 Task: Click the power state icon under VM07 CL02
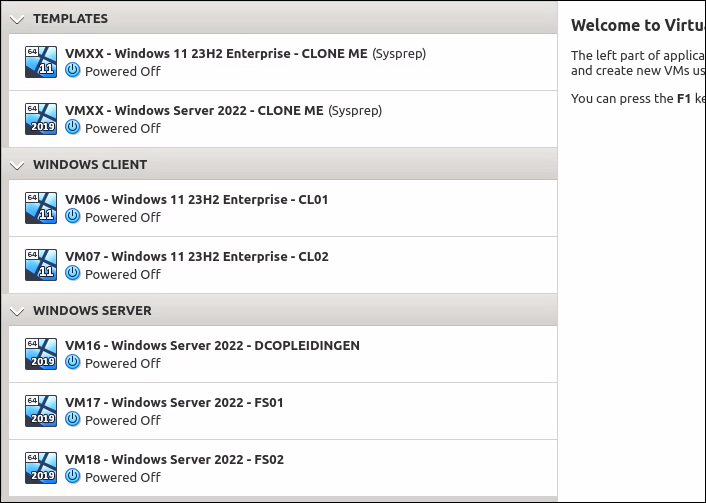(72, 273)
